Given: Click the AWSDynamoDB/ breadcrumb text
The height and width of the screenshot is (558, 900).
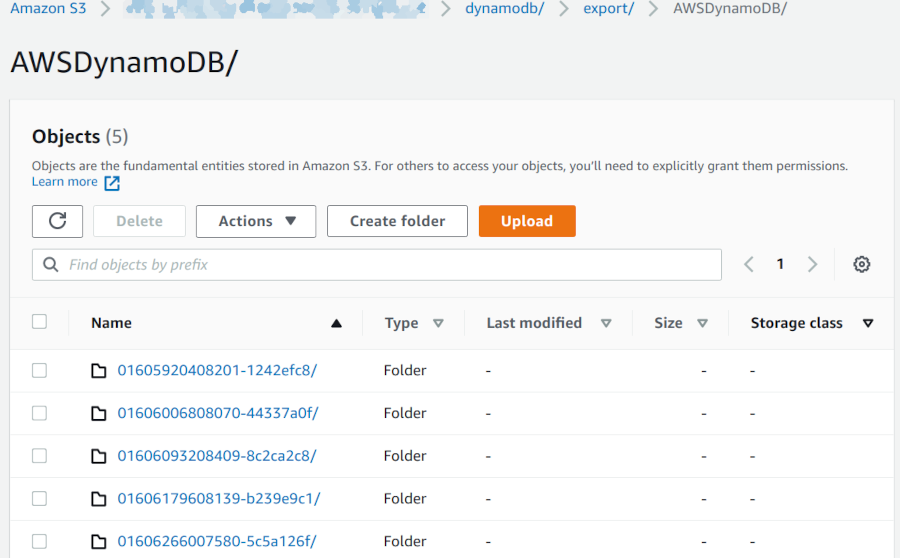Looking at the screenshot, I should click(x=730, y=9).
